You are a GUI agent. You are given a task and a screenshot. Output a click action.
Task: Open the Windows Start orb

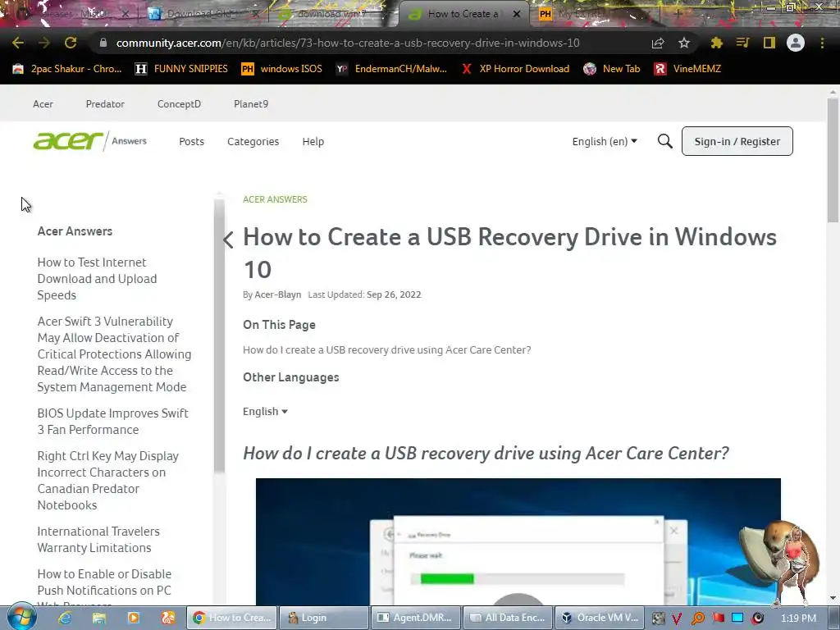point(22,617)
